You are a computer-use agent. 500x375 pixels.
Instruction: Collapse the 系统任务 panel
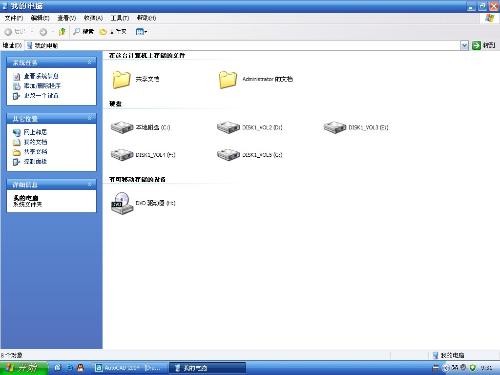(x=89, y=62)
